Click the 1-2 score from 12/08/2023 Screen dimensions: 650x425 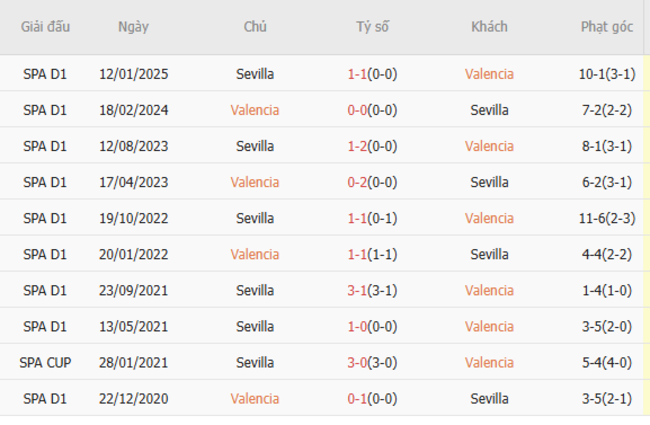(372, 146)
